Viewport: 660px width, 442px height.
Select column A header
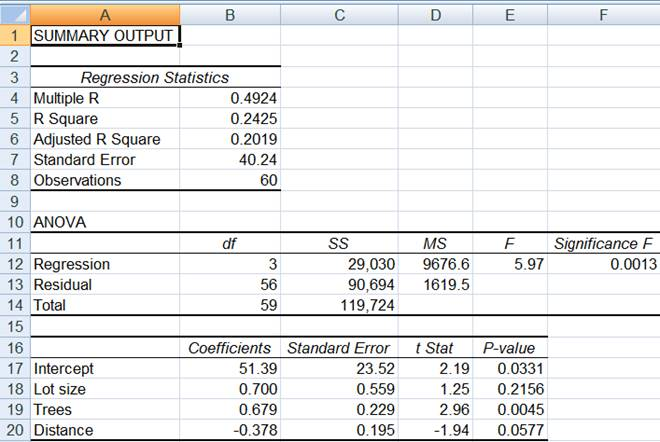tap(105, 13)
